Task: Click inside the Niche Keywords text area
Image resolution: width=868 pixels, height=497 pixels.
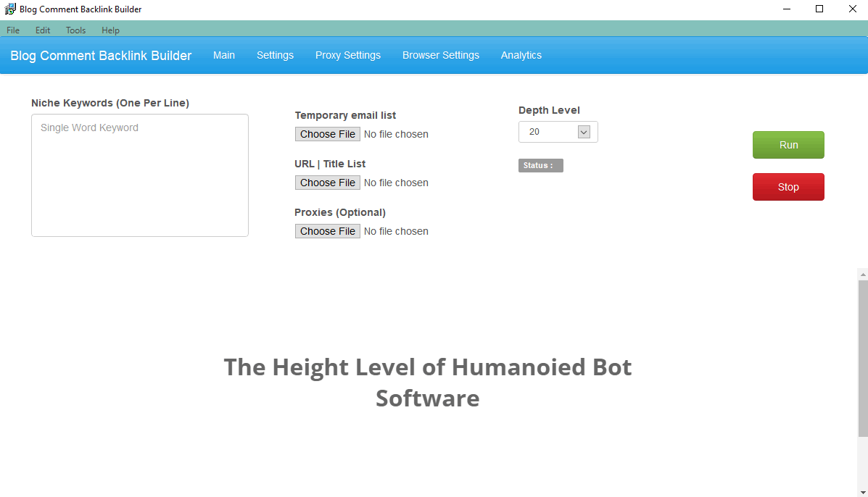Action: [x=139, y=174]
